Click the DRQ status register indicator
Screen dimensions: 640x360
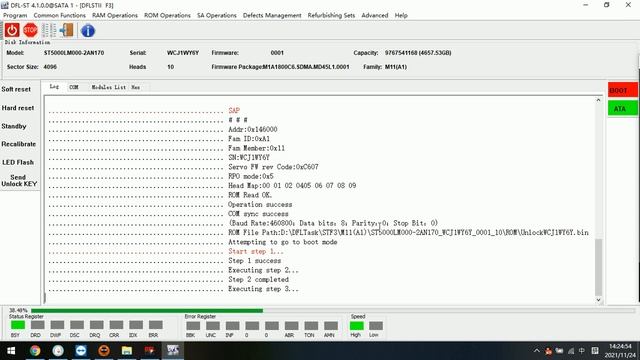(96, 325)
